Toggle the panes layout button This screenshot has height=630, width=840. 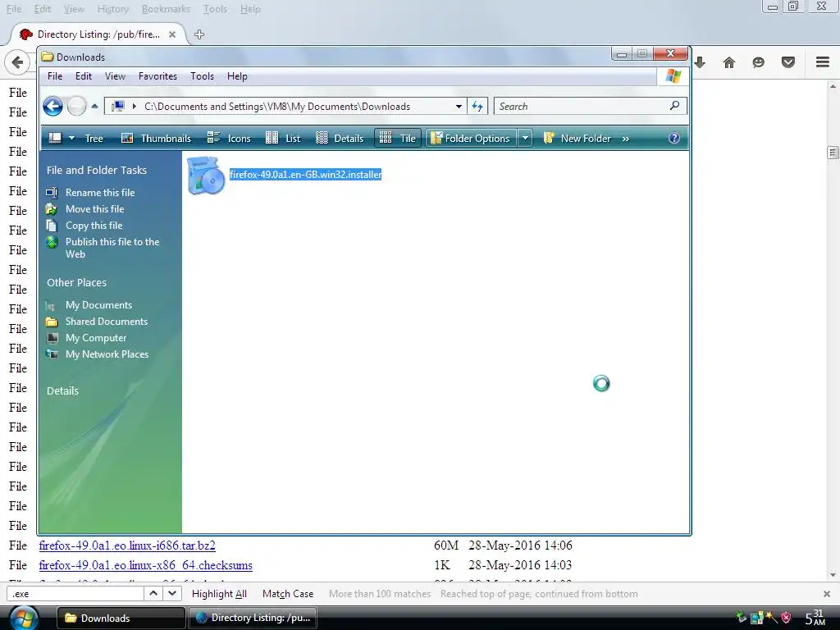[x=55, y=138]
